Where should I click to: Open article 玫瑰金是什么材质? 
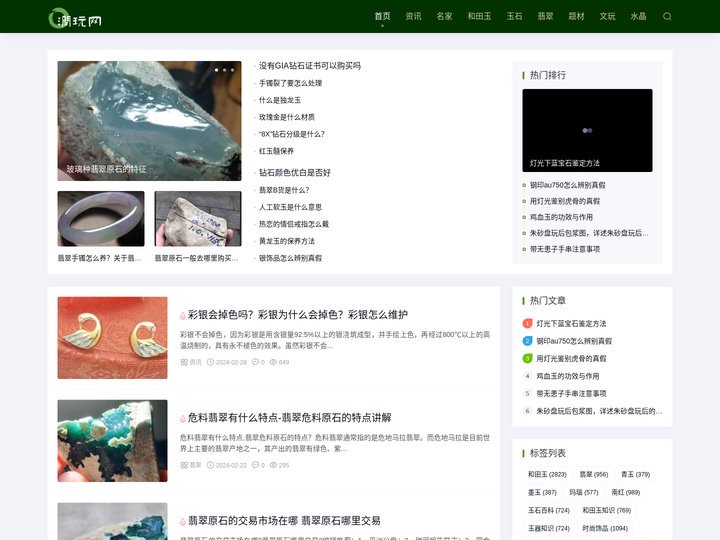287,117
